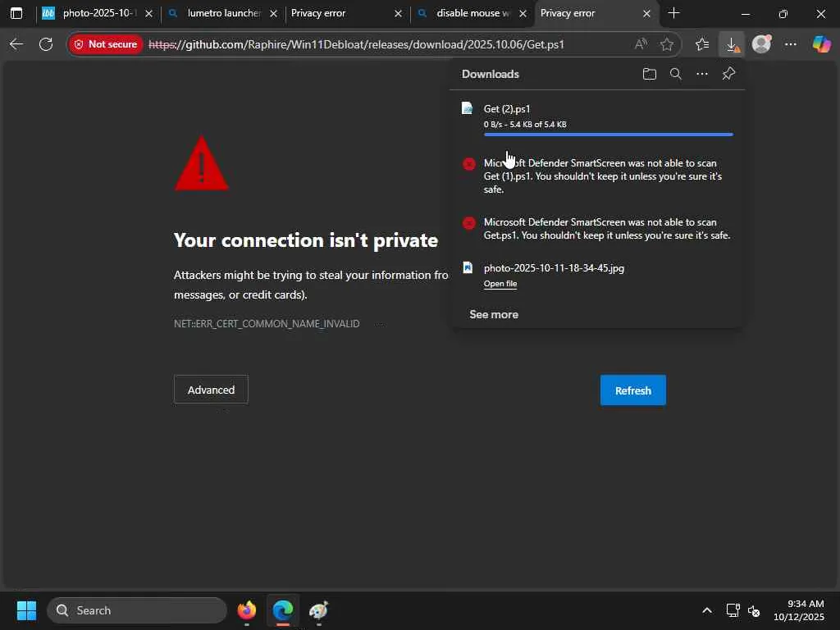Click red blocked icon for Get.ps1

(x=468, y=223)
